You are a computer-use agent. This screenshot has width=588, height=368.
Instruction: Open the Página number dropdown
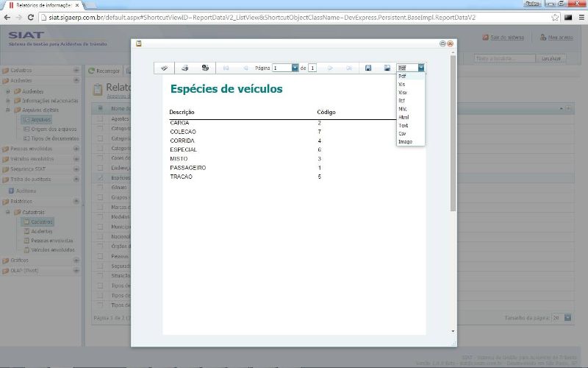[x=295, y=68]
